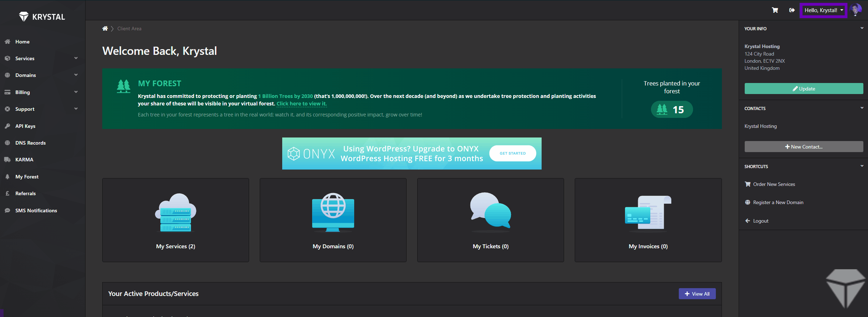Viewport: 868px width, 317px height.
Task: Follow the 'Click here to view it.' link
Action: click(301, 104)
